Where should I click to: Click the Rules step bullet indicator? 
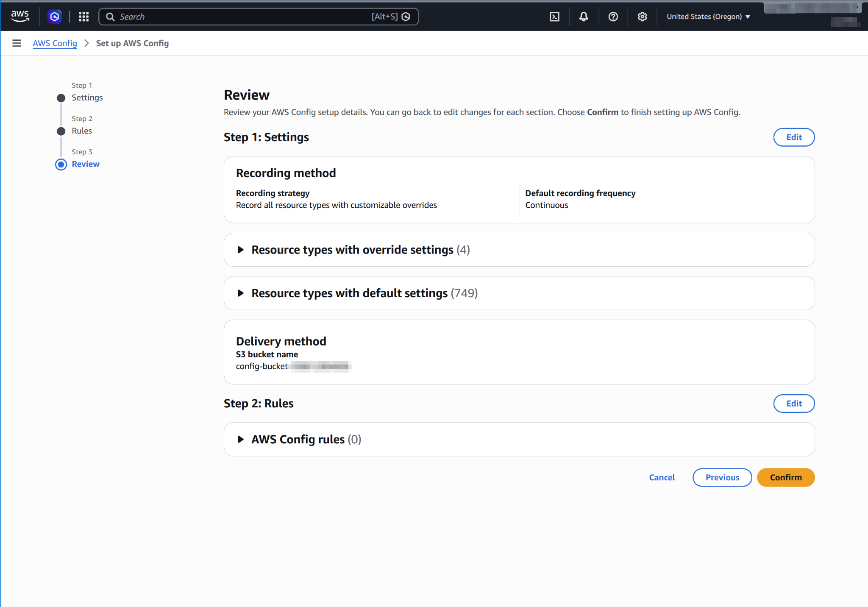click(61, 131)
